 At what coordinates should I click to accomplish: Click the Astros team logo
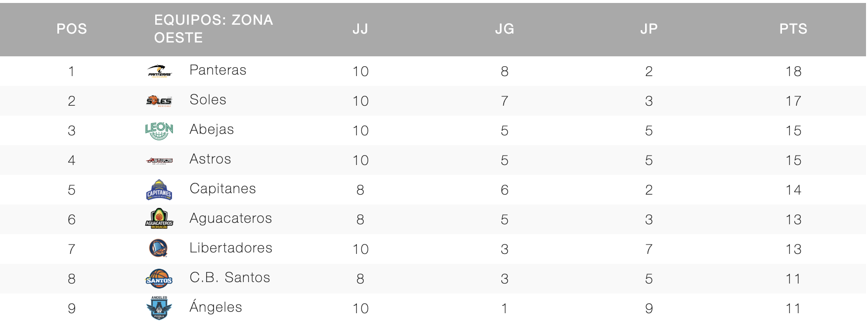[159, 160]
